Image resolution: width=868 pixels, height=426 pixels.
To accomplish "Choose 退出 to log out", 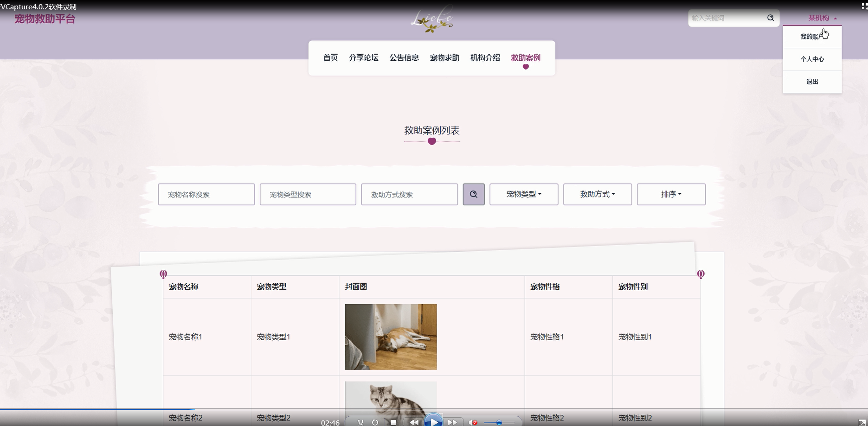I will pyautogui.click(x=812, y=82).
